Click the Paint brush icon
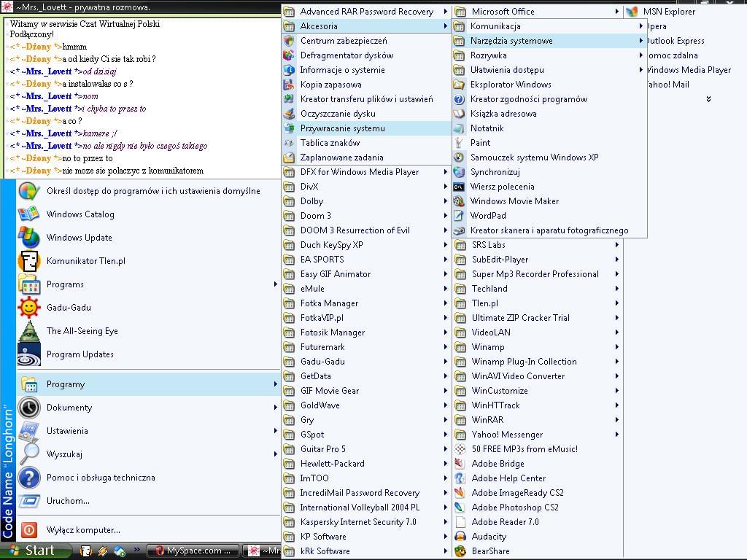The image size is (747, 560). tap(459, 143)
